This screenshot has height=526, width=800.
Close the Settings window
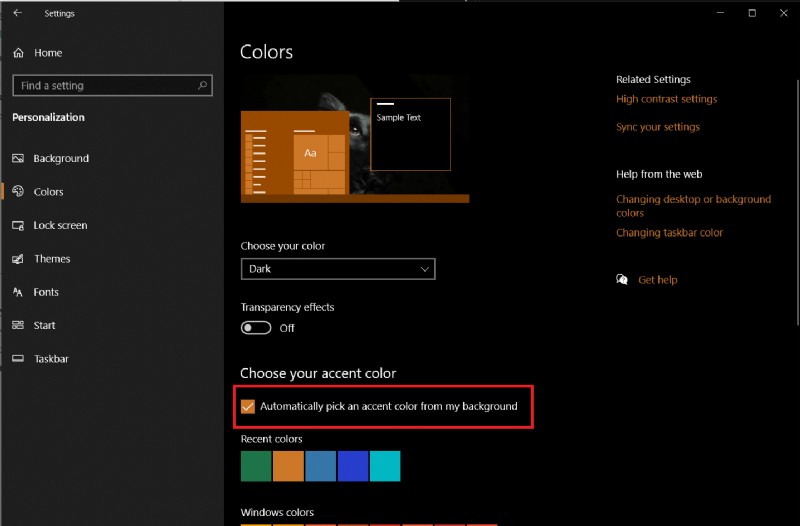784,13
